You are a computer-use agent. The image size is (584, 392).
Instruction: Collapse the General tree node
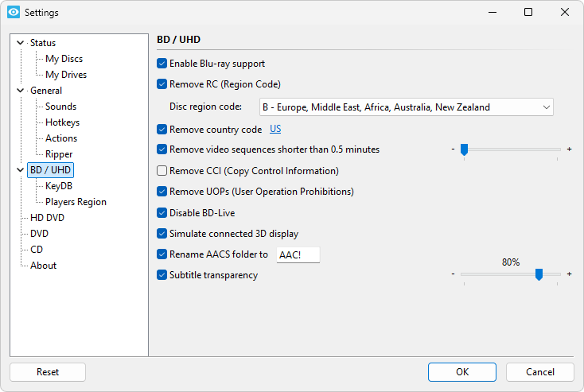click(21, 91)
